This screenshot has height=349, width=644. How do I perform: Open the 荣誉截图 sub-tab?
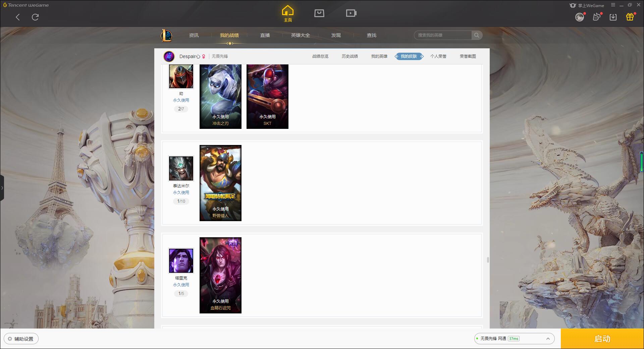click(x=468, y=56)
